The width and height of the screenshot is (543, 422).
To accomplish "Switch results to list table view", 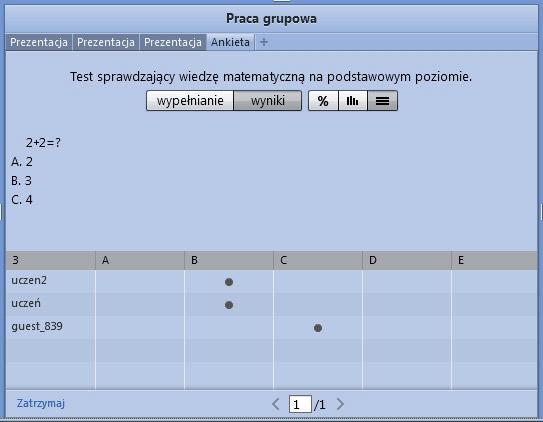I will [x=382, y=101].
